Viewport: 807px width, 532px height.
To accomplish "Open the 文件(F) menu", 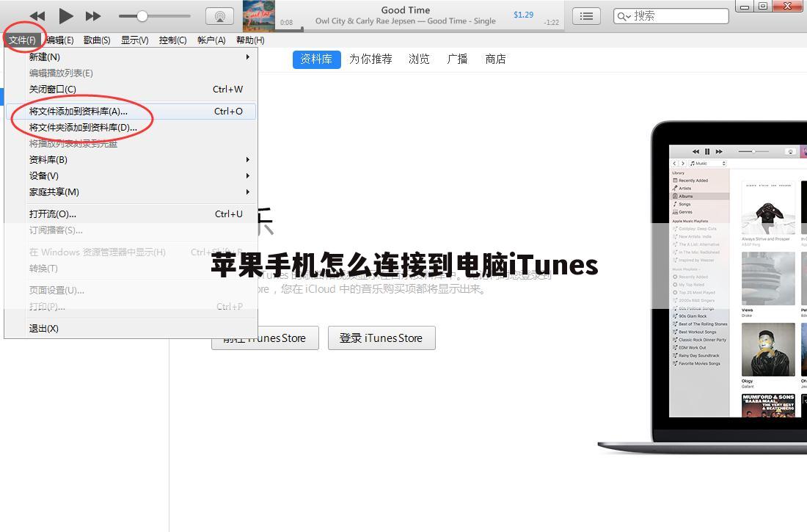I will pos(22,40).
